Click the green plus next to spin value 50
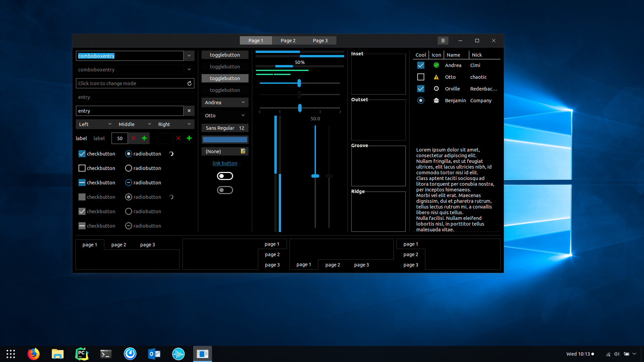Screen dimensions: 644x362 point(144,138)
